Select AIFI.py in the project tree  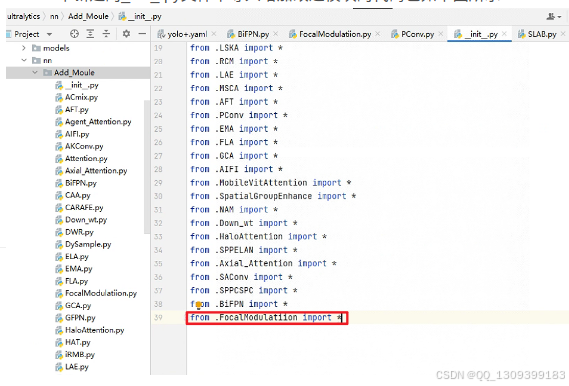pyautogui.click(x=72, y=134)
